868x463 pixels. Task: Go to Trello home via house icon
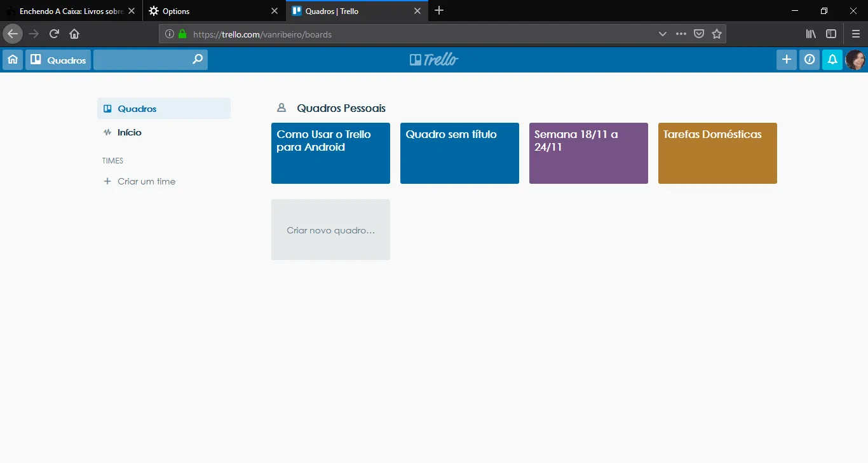(13, 60)
